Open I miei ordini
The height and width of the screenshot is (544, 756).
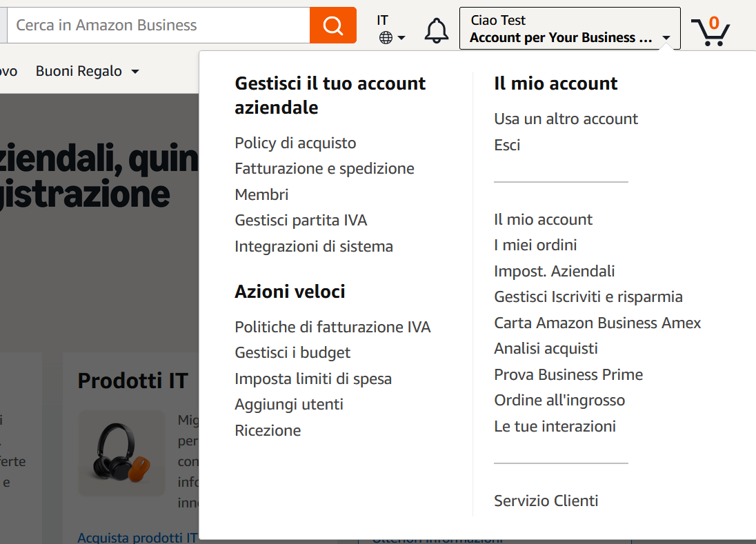click(536, 245)
